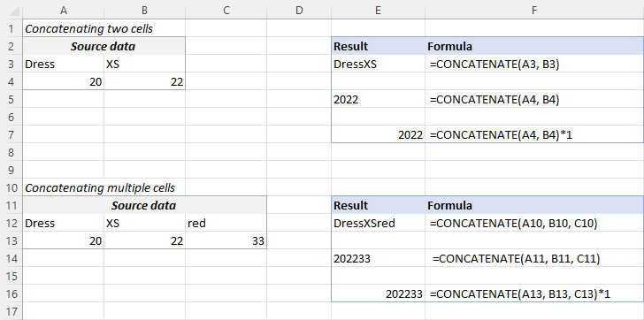Viewport: 644px width, 320px height.
Task: Select cell with value 33
Action: [226, 240]
